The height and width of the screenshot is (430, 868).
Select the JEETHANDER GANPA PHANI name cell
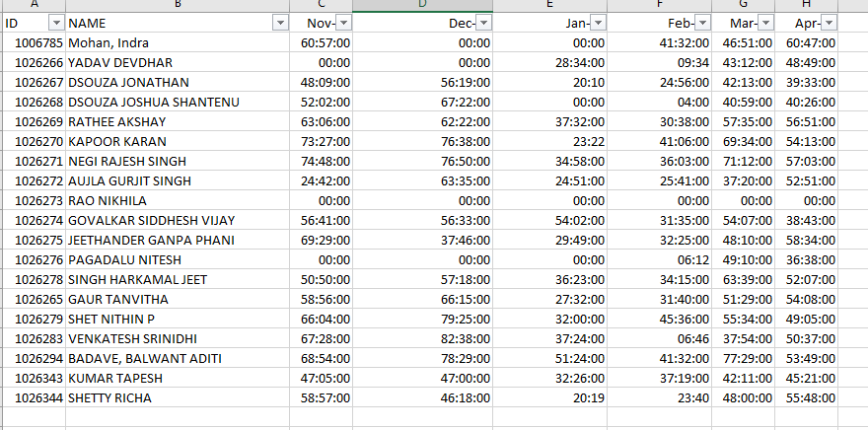pos(178,241)
